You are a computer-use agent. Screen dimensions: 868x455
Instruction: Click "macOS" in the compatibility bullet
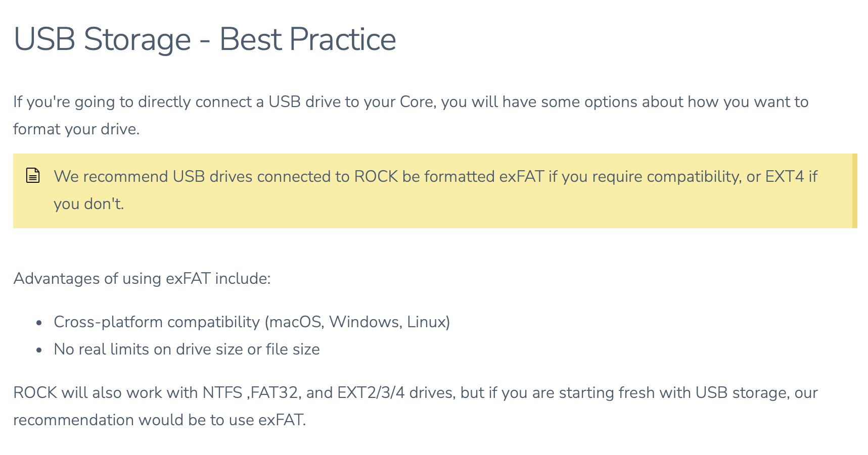296,322
